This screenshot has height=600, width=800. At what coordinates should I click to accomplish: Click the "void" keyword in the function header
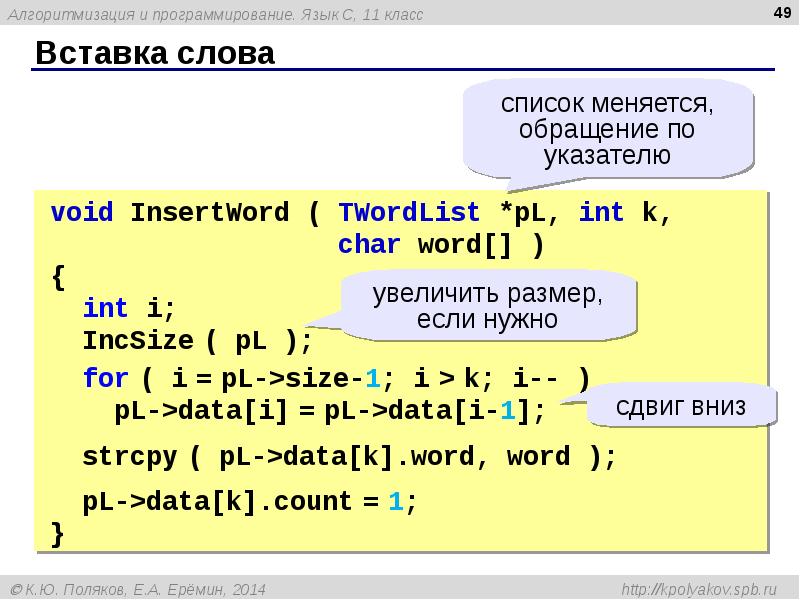tap(82, 213)
